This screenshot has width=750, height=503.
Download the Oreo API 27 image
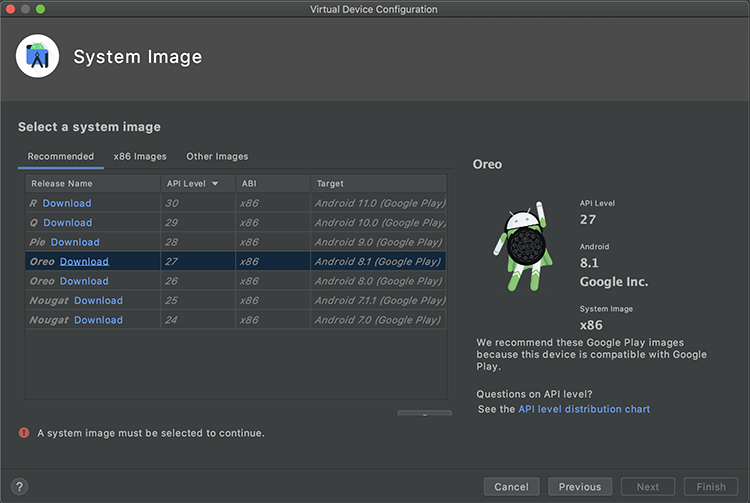(x=84, y=262)
